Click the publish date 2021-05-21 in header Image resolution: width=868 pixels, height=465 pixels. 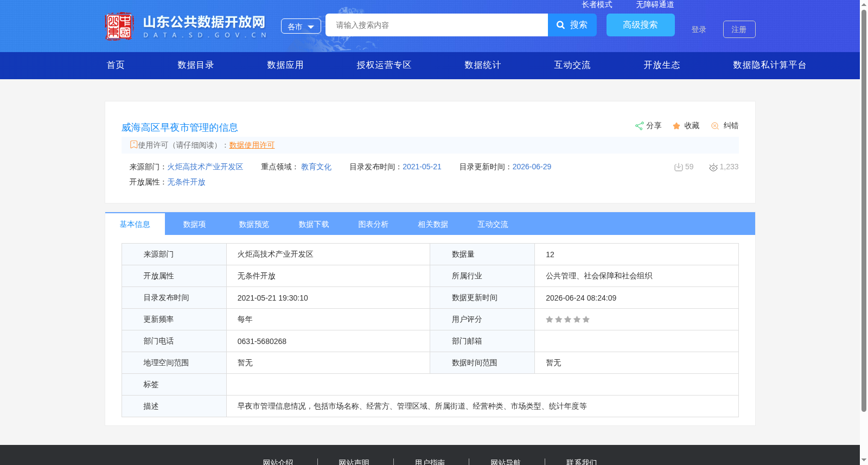tap(422, 167)
